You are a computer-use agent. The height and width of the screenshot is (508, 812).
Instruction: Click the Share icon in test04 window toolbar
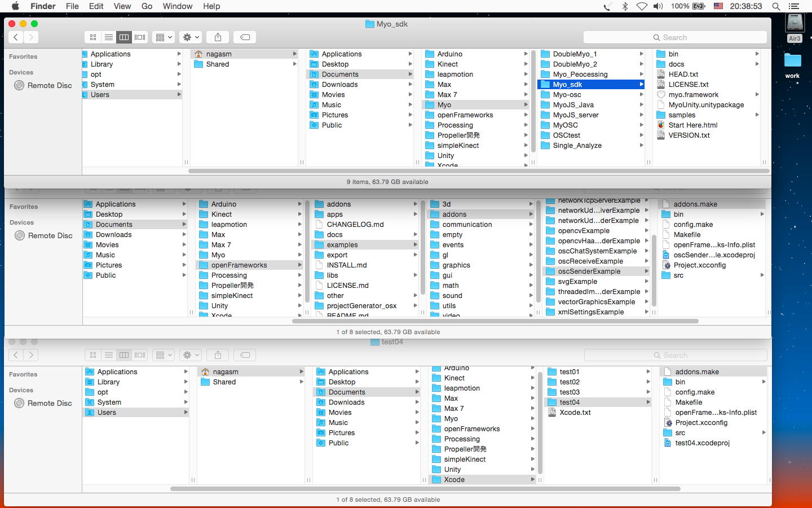tap(218, 355)
